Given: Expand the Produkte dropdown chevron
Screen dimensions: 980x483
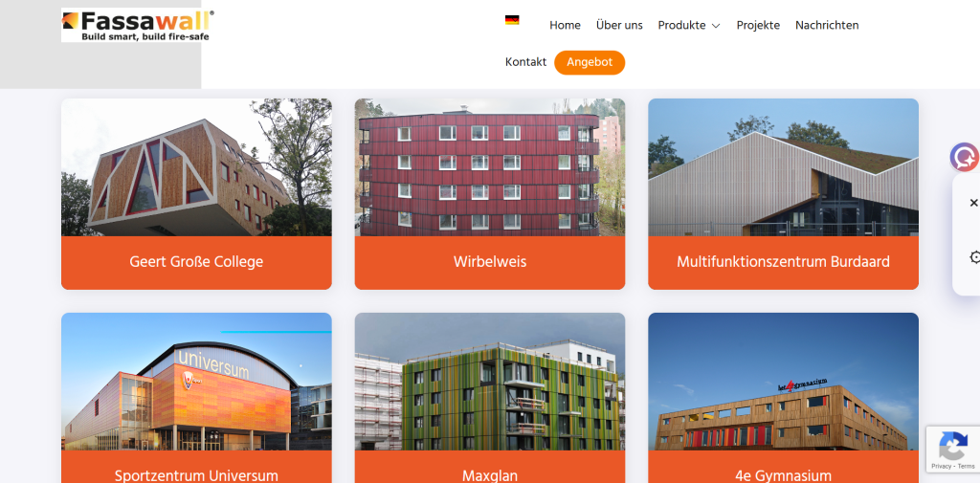Looking at the screenshot, I should pyautogui.click(x=716, y=26).
